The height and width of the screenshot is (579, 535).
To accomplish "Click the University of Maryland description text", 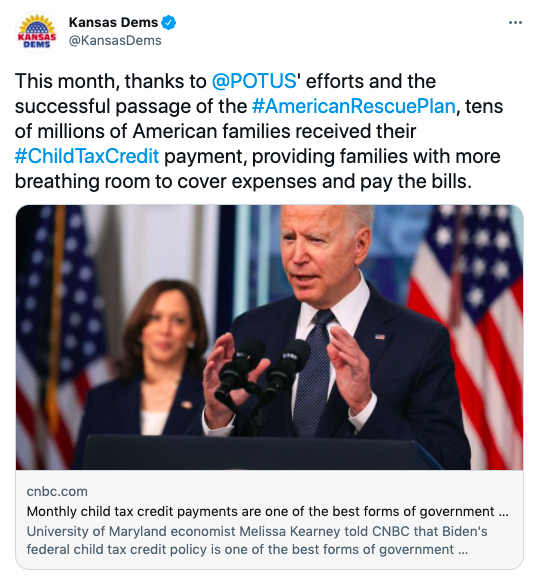I will pos(257,540).
